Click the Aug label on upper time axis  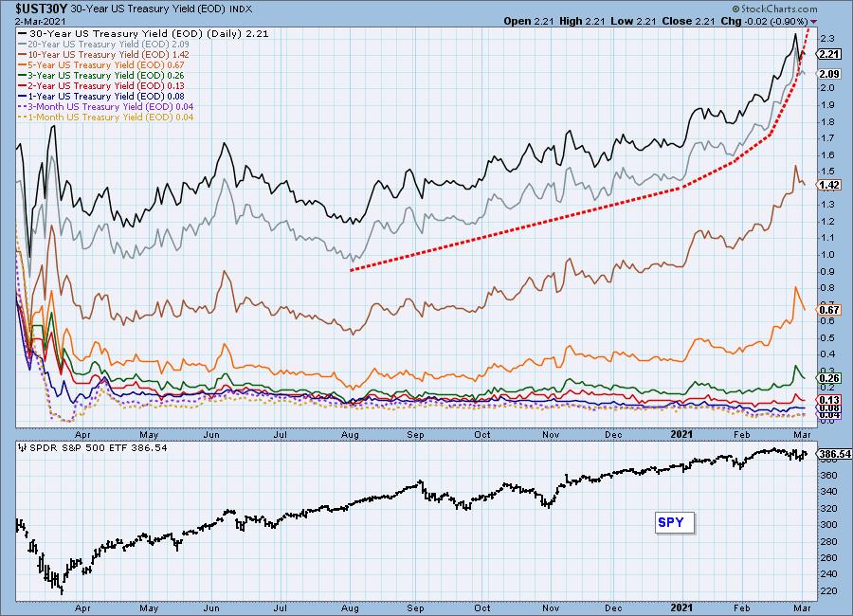(350, 435)
